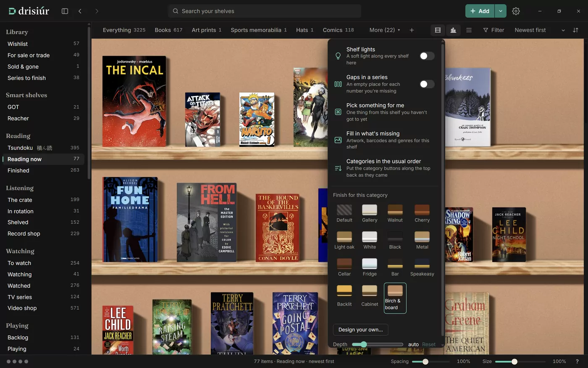
Task: Adjust the Spacing slider
Action: (x=430, y=362)
